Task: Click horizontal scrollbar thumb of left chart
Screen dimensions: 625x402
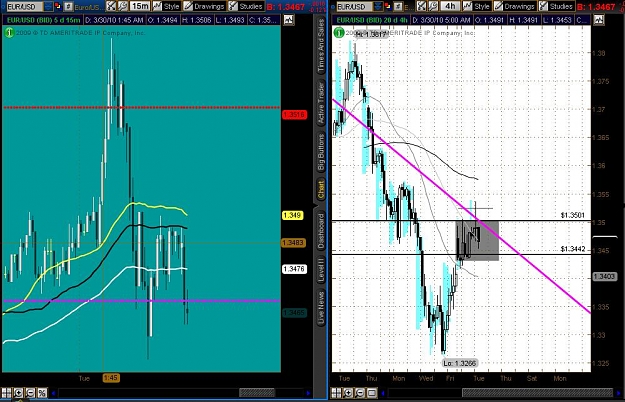Action: [257, 393]
